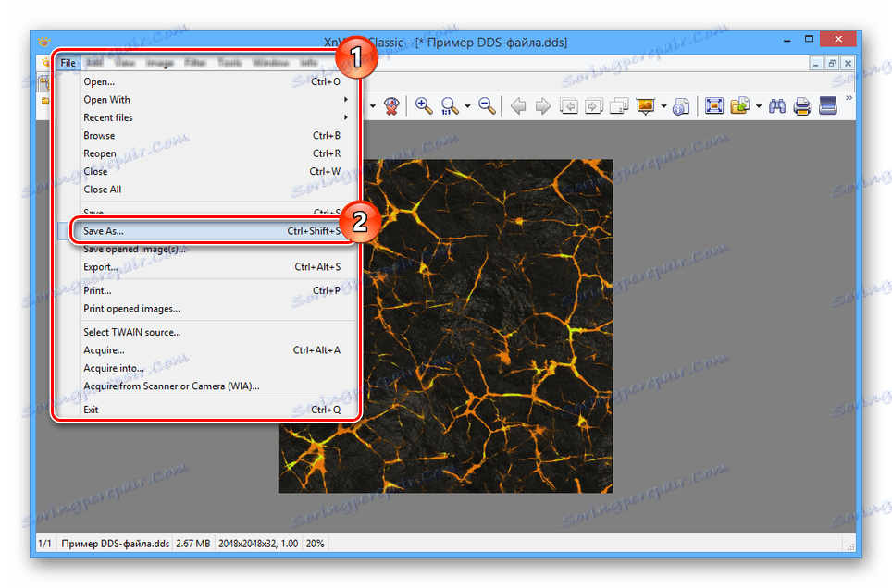Go to the previous image arrow

[x=518, y=105]
